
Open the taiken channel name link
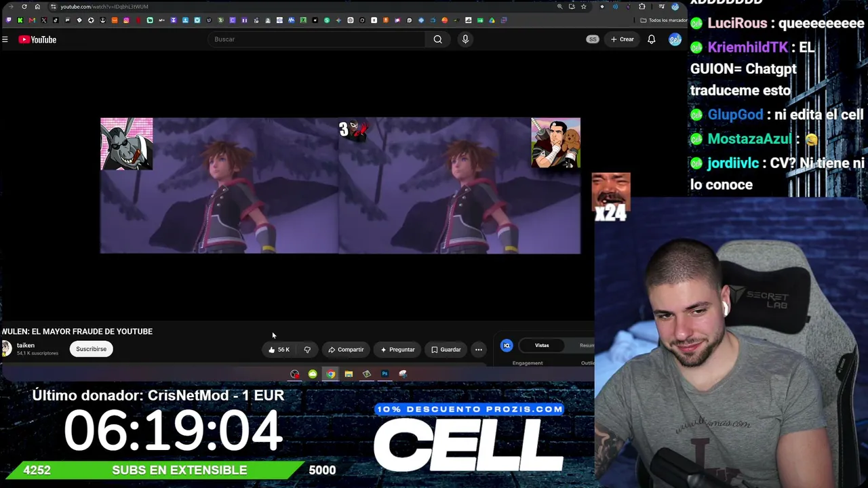click(x=26, y=346)
